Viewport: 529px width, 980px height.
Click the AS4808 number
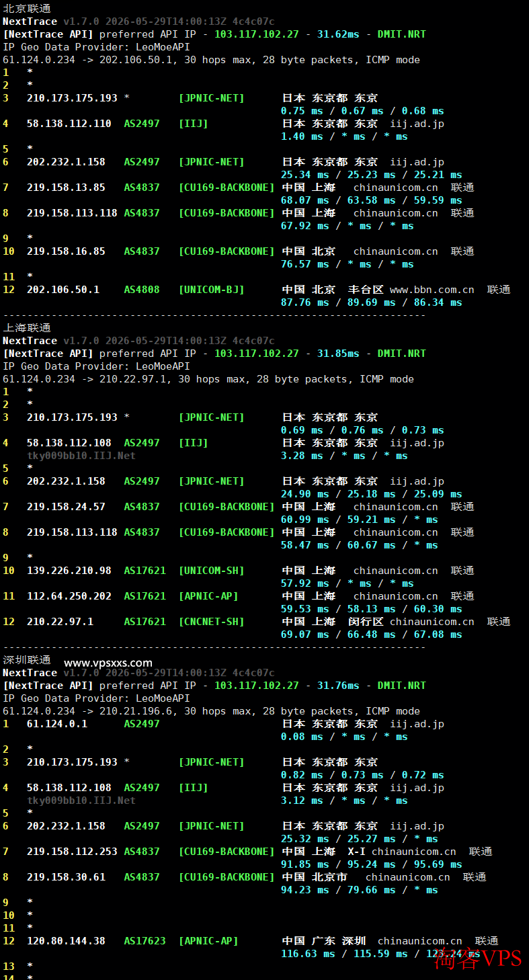(142, 290)
